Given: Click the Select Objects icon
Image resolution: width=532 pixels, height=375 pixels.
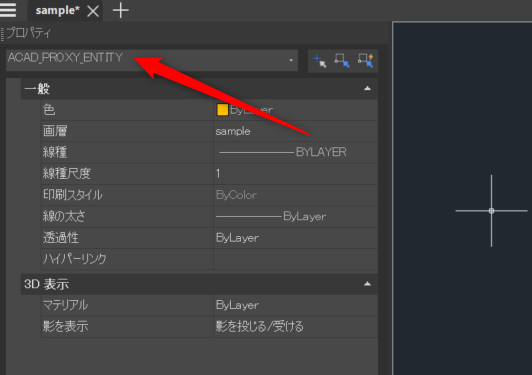Looking at the screenshot, I should coord(342,61).
